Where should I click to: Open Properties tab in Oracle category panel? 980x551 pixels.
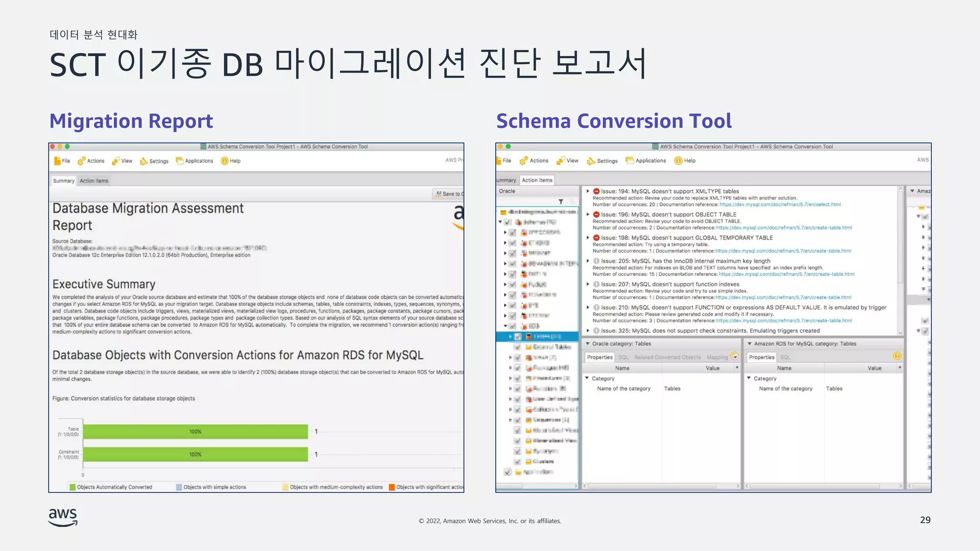[600, 357]
